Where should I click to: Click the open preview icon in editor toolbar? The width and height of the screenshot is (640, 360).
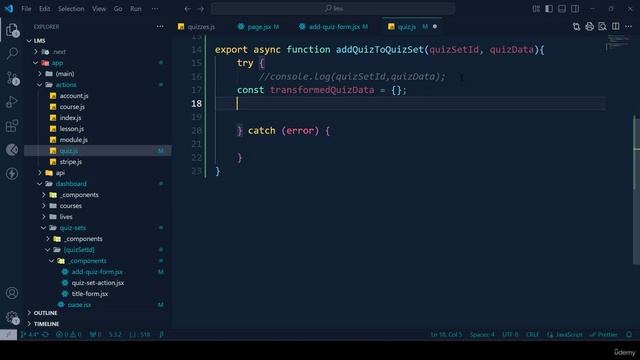(x=602, y=27)
